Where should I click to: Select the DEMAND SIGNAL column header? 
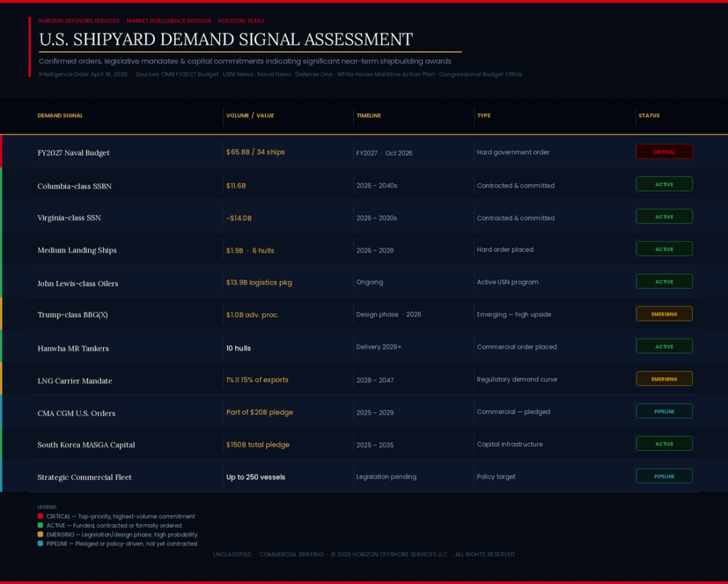tap(60, 115)
